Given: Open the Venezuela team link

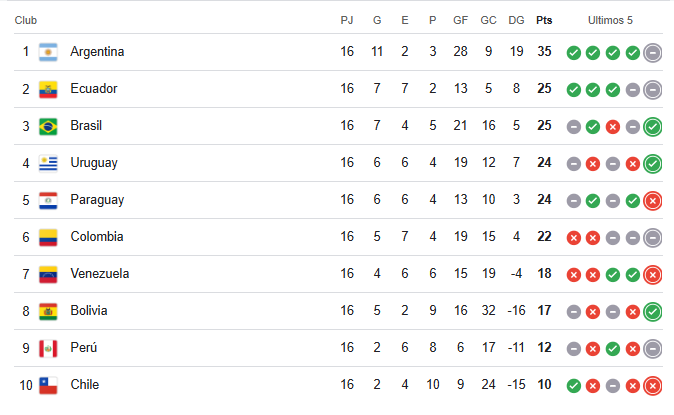Looking at the screenshot, I should click(100, 274).
